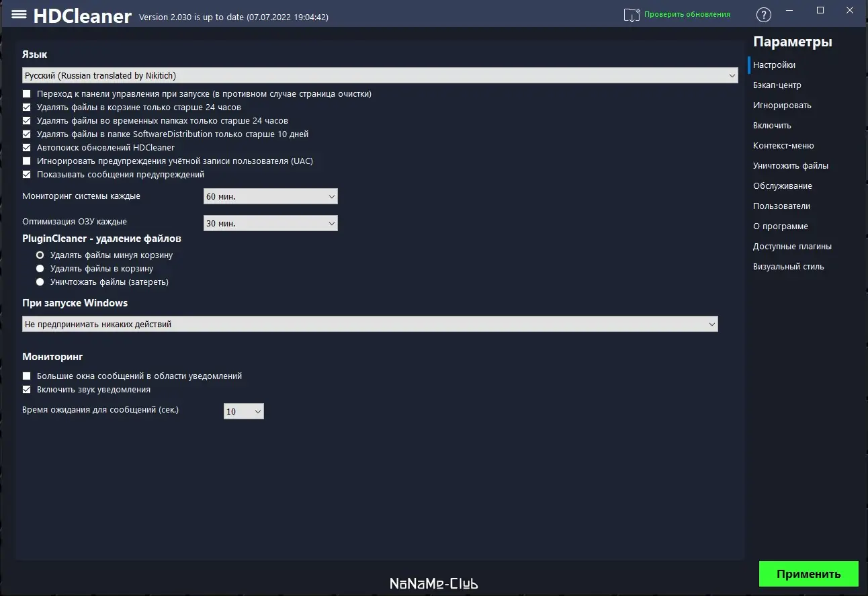Open the Уничтожить файлы section
Image resolution: width=868 pixels, height=596 pixels.
[x=791, y=166]
